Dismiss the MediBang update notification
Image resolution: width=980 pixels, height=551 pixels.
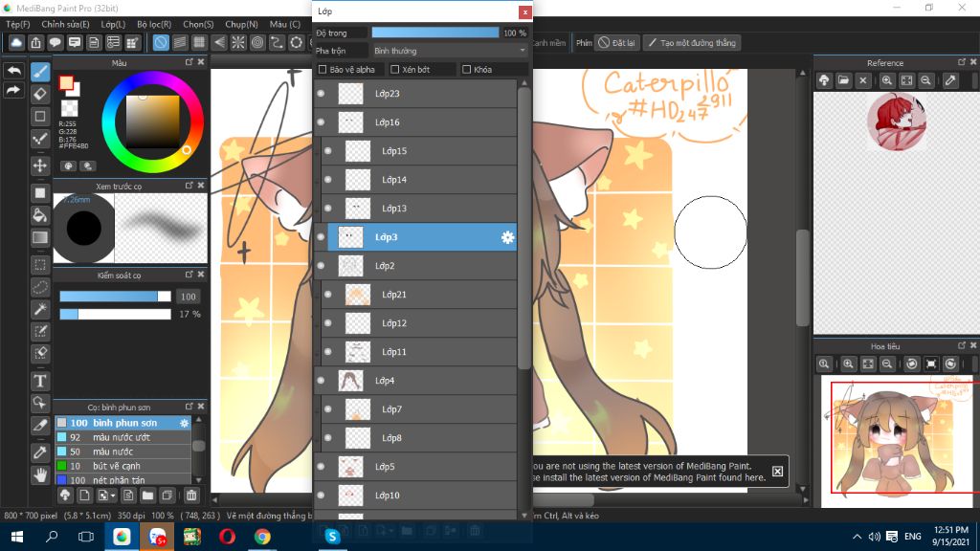pos(777,471)
